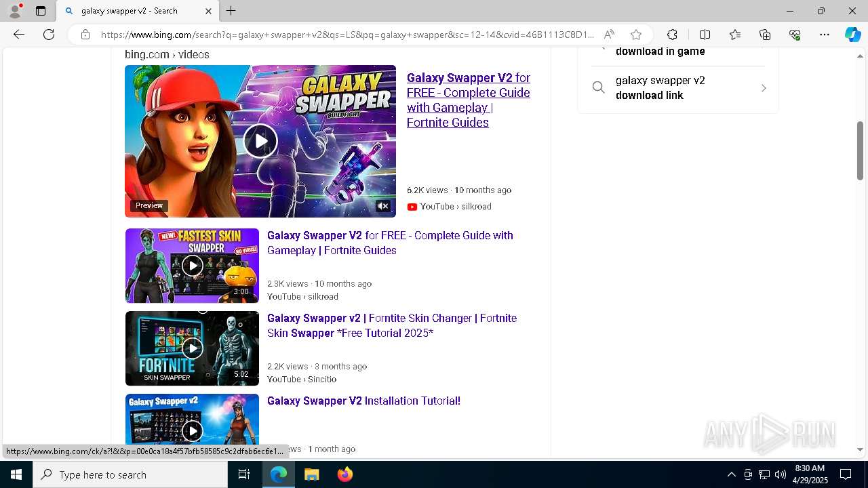The image size is (868, 488).
Task: Close the galaxy swapper v2 tab
Action: pos(209,11)
